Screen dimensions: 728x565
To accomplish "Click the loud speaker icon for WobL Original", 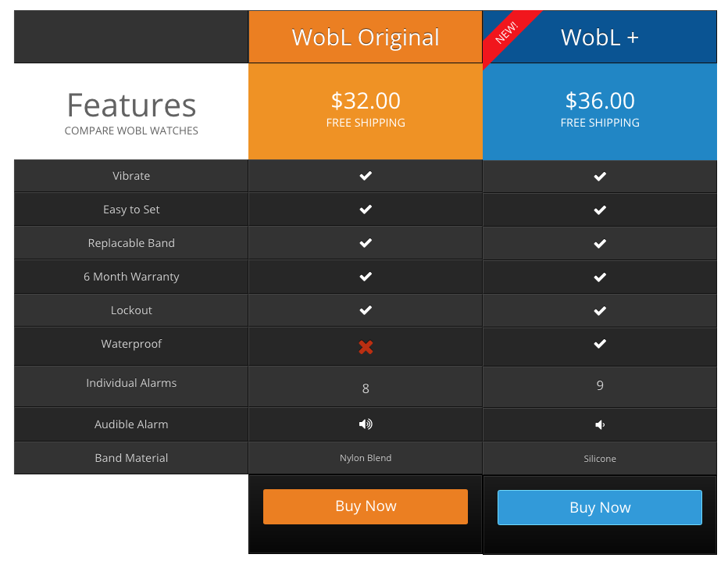I will pyautogui.click(x=365, y=424).
